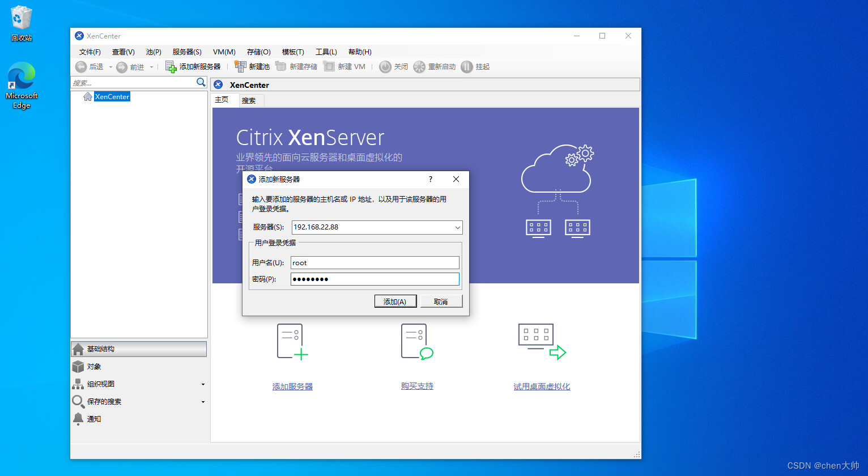Click the Add (添加) button in dialog
The image size is (868, 476).
(395, 301)
